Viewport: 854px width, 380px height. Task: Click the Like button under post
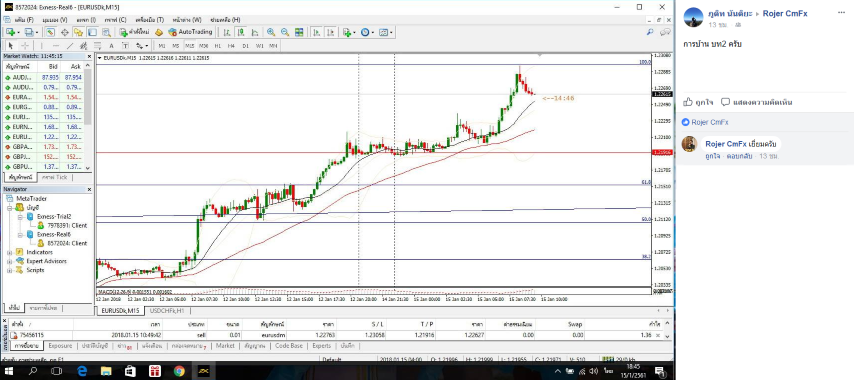click(x=699, y=102)
